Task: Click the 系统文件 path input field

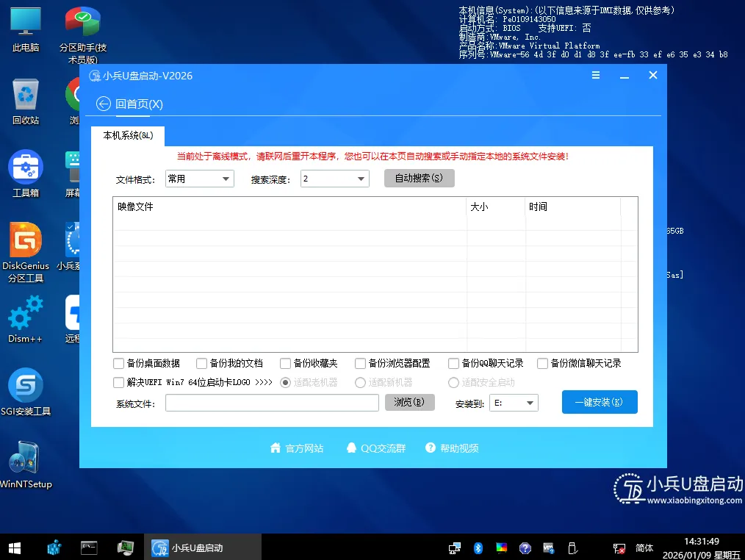Action: click(272, 403)
